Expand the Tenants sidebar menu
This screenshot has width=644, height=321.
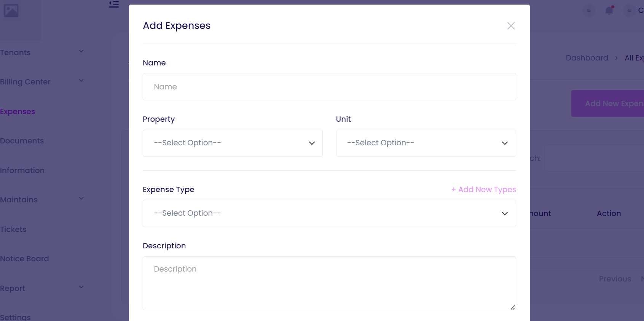coord(81,52)
